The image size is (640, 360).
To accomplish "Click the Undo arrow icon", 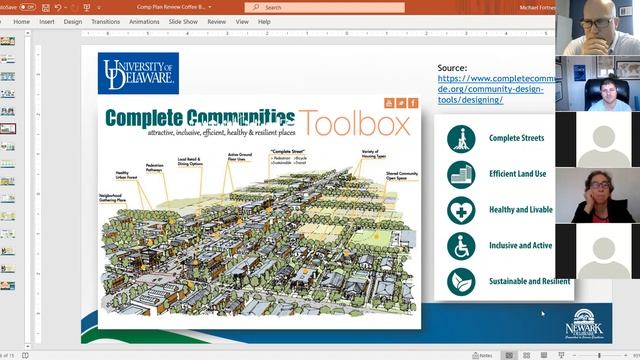I will (58, 7).
